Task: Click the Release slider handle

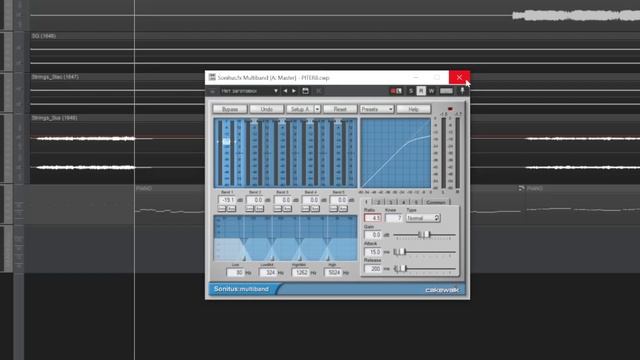Action: [x=401, y=269]
